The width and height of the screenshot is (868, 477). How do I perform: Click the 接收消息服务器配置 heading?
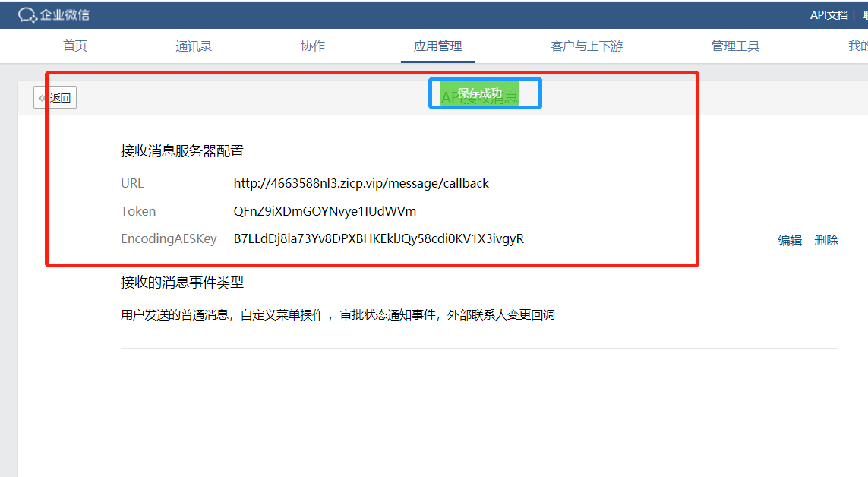pyautogui.click(x=182, y=150)
